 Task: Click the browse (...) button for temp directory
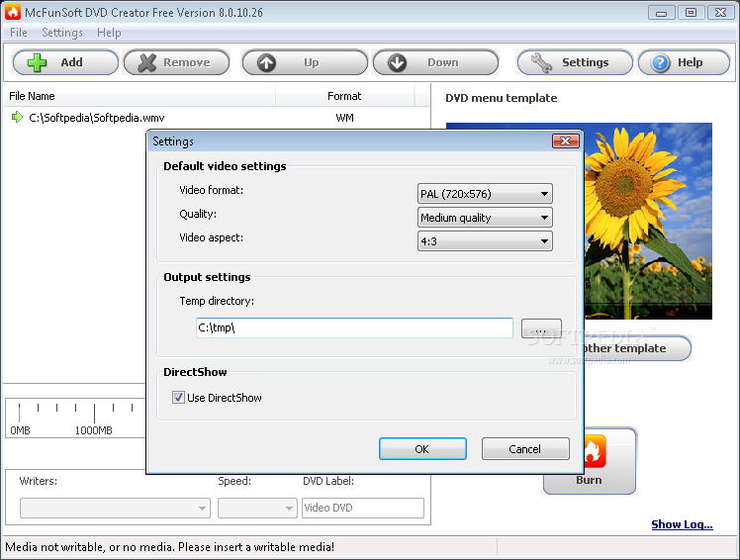[541, 328]
